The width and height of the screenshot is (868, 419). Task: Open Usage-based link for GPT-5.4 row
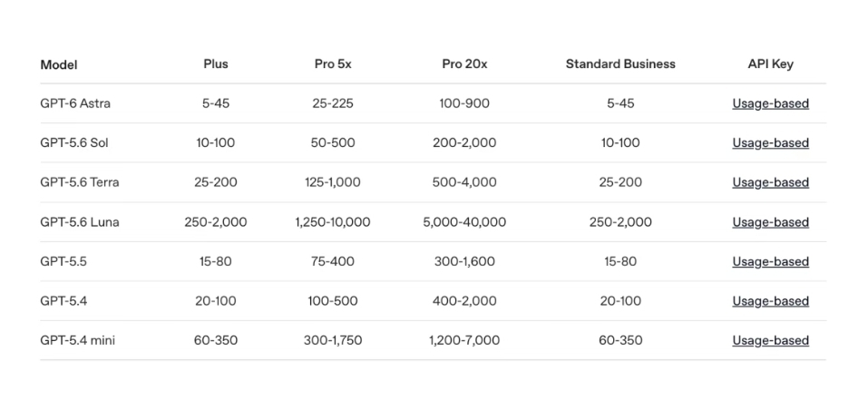[771, 301]
